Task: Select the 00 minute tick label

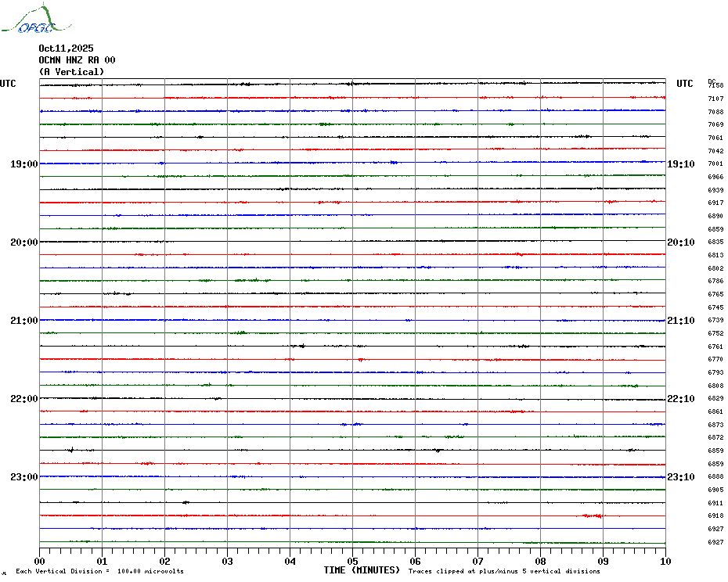Action: click(x=40, y=561)
